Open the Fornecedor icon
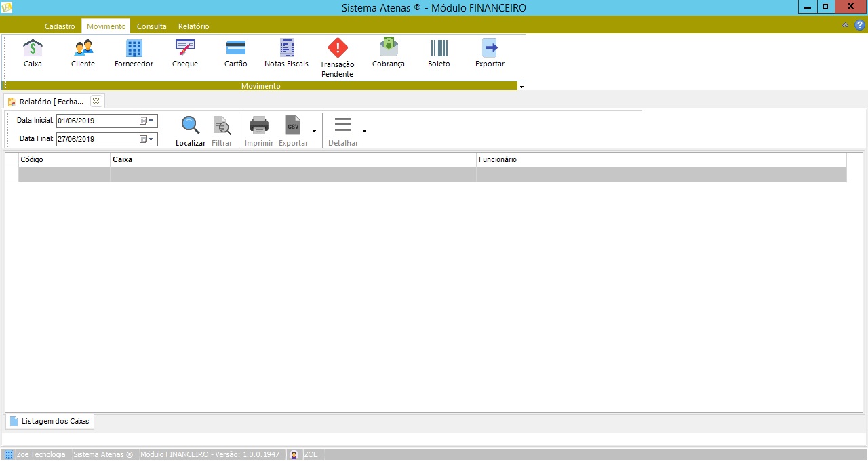 (x=134, y=48)
